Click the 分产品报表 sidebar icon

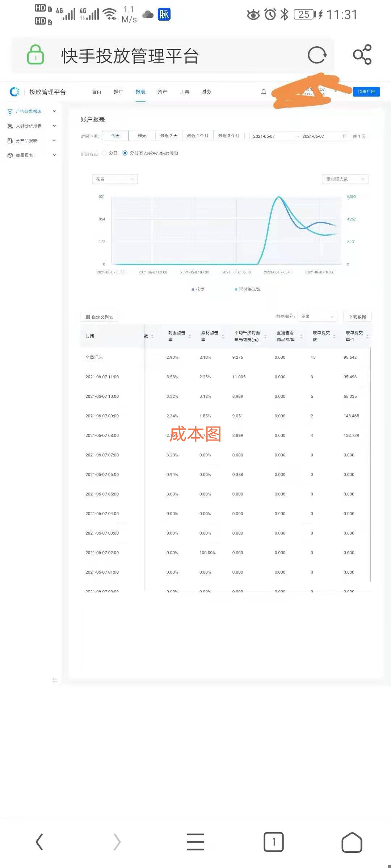pos(10,141)
